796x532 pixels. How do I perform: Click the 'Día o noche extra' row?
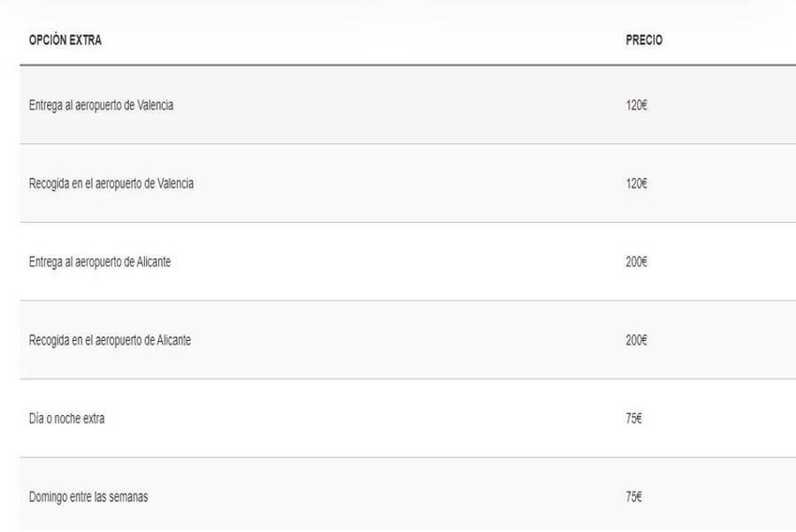point(407,418)
